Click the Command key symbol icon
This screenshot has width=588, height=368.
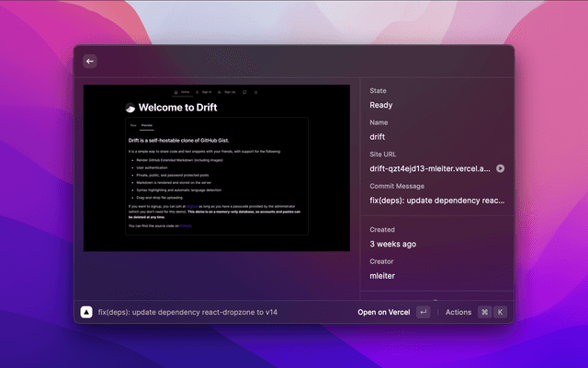tap(484, 312)
